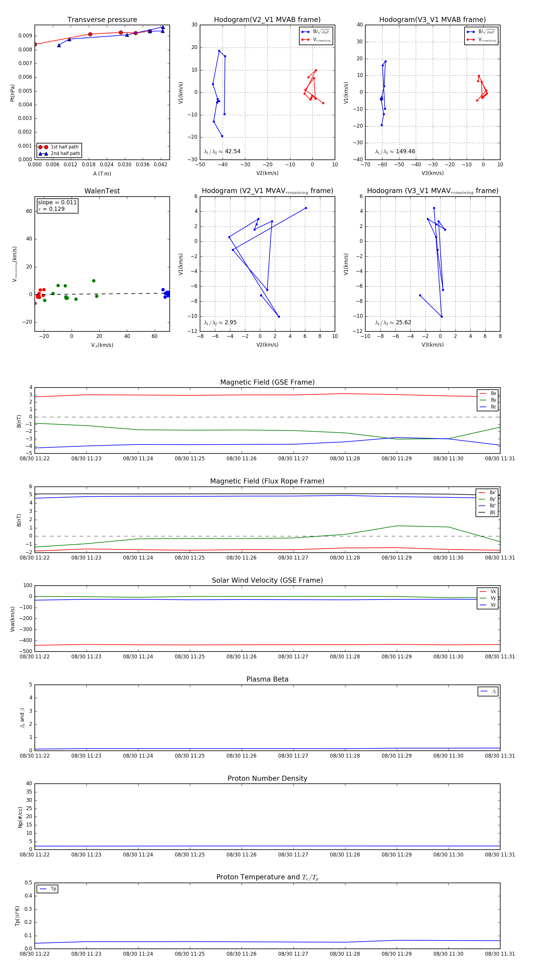This screenshot has width=535, height=980.
Task: Click 'V2(km/s)' label under V2_V1 MVAB hodogram
Action: point(267,173)
